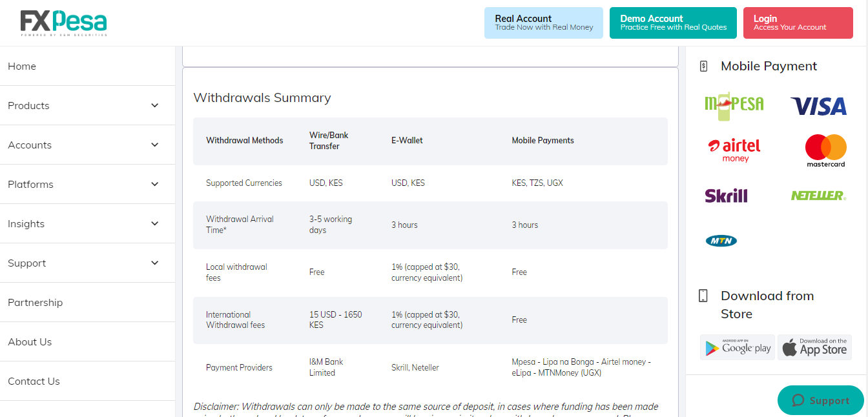Viewport: 868px width, 417px height.
Task: Expand the Support sidebar chevron
Action: [x=155, y=263]
